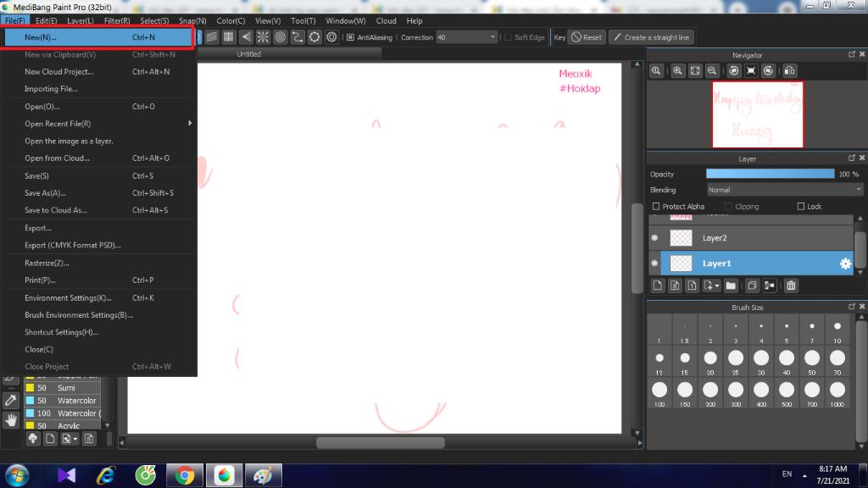
Task: Expand the Open Recent File submenu
Action: (100, 124)
